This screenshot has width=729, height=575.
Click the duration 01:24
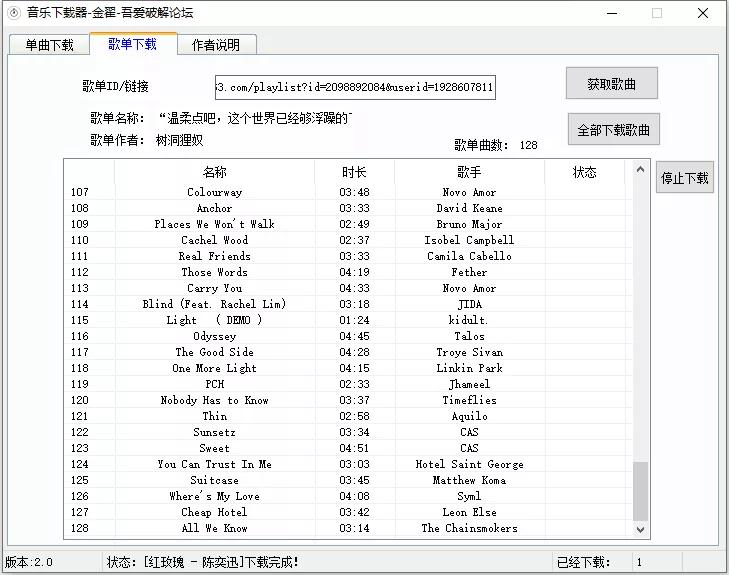tap(354, 320)
